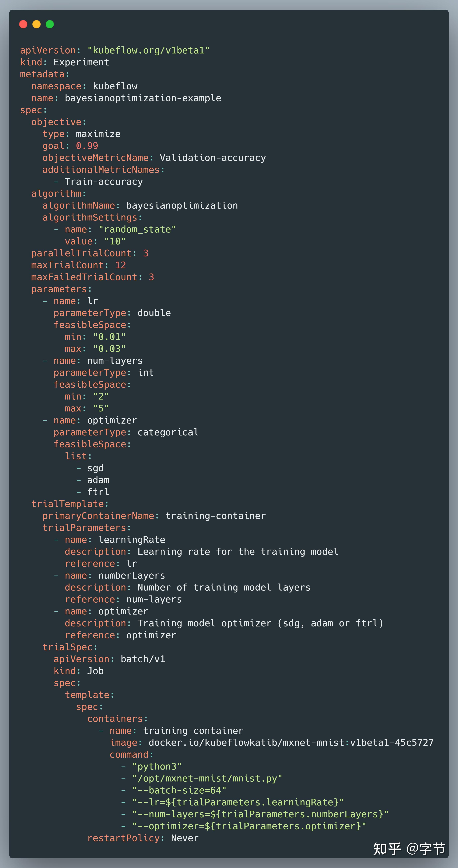458x868 pixels.
Task: Click the "--batch-size=64" command argument
Action: [179, 790]
